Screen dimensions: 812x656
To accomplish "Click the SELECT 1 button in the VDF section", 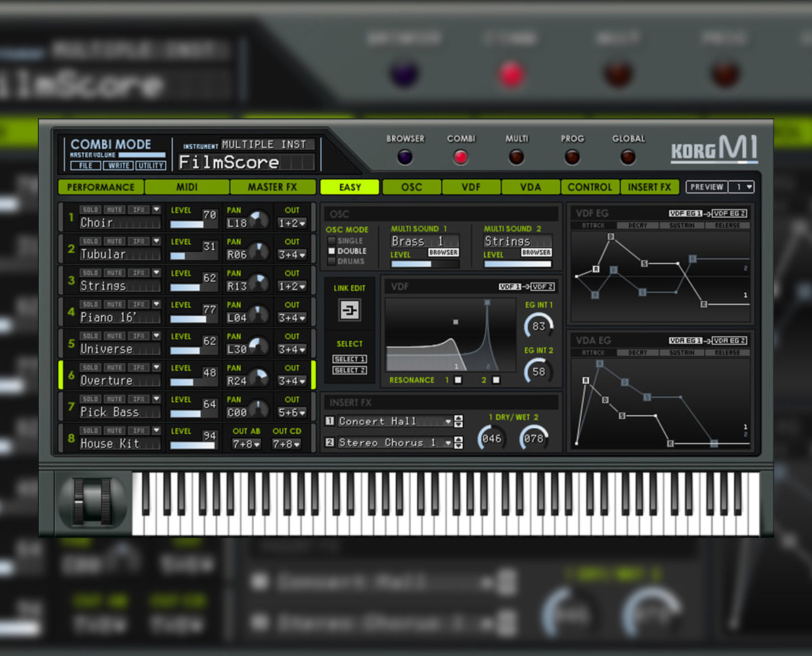I will point(351,359).
